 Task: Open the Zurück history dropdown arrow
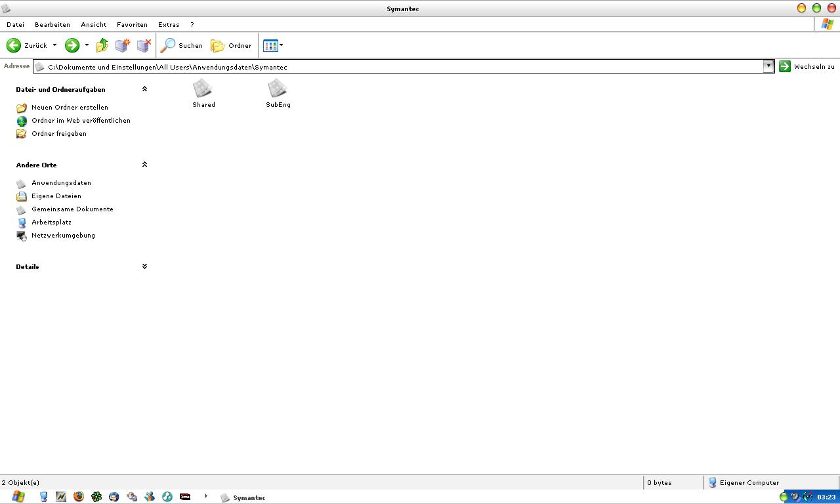(54, 45)
